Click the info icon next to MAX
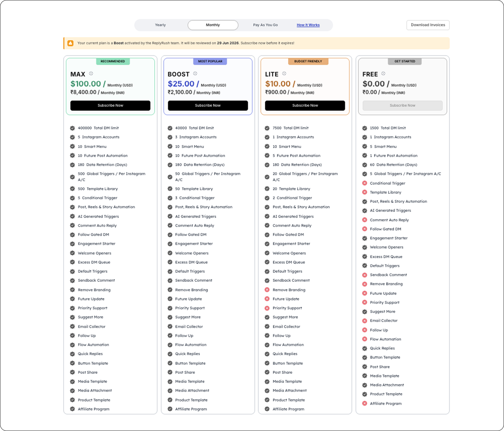Screen dimensions: 504x431 [91, 74]
